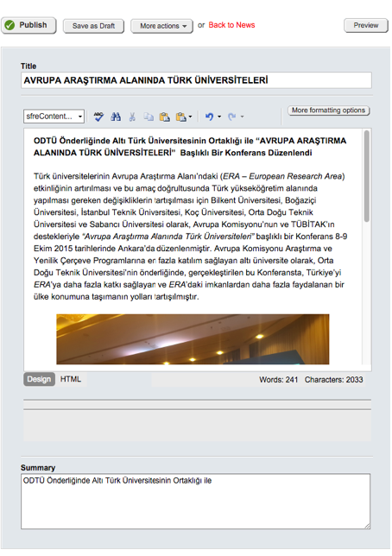Switch to the Design view tab

pos(39,379)
